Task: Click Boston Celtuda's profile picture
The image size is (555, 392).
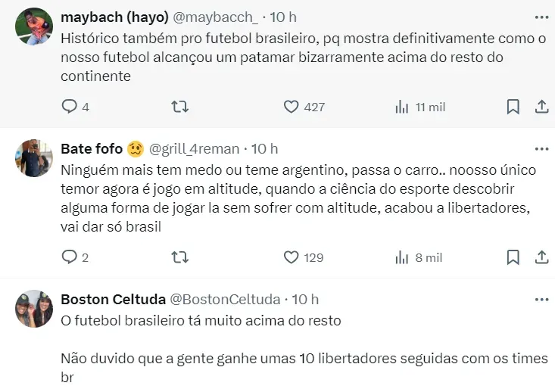Action: click(x=34, y=309)
